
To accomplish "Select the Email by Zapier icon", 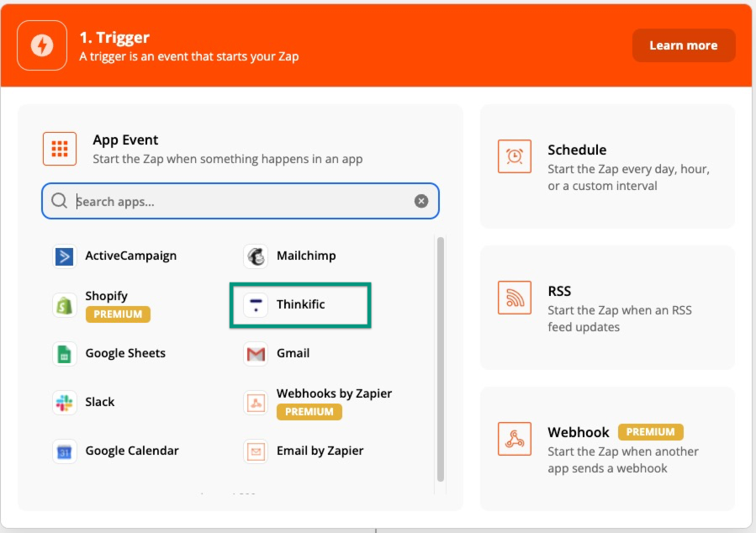I will 256,451.
